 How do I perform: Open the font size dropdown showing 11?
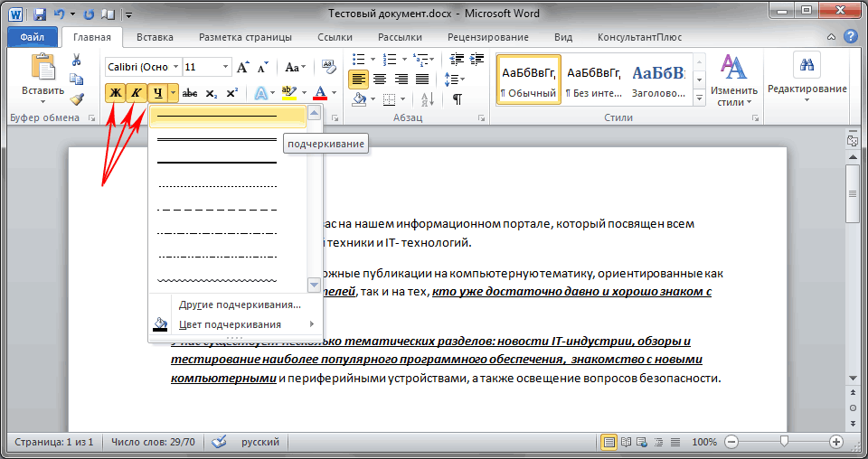[224, 68]
